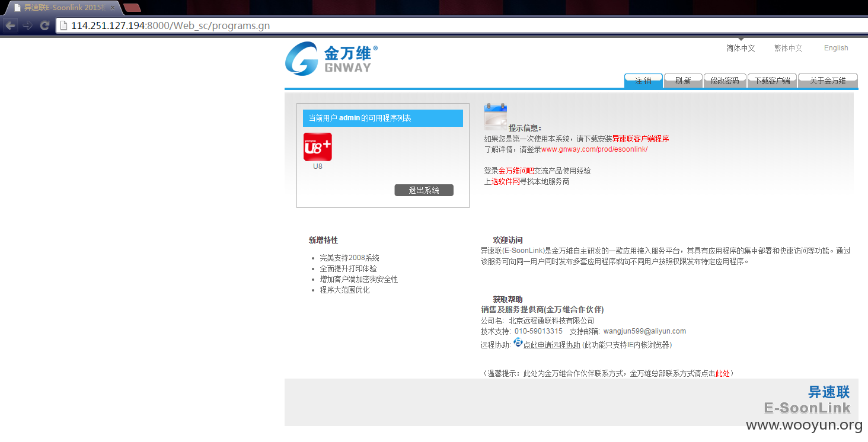Click the 完美支持2008系统 list item
Image resolution: width=868 pixels, height=442 pixels.
pyautogui.click(x=349, y=258)
